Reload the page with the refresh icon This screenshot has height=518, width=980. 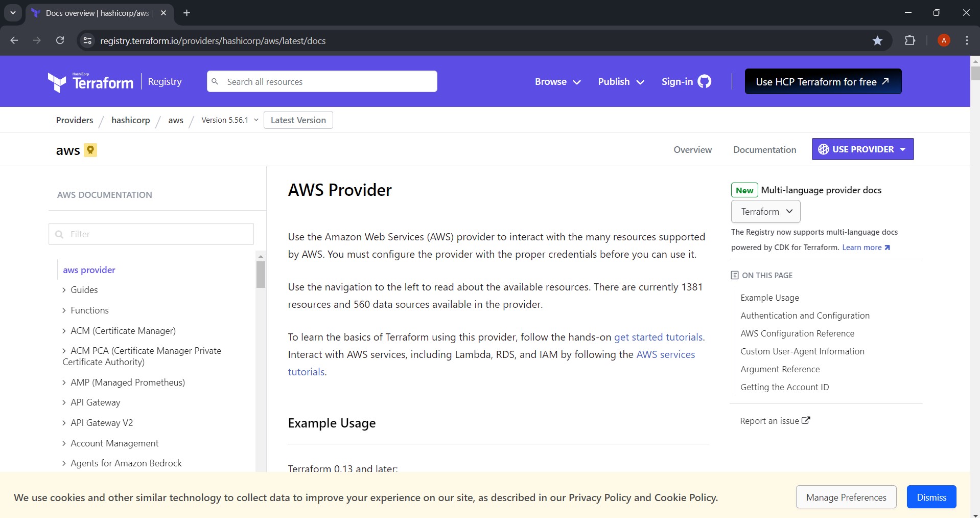pyautogui.click(x=60, y=40)
